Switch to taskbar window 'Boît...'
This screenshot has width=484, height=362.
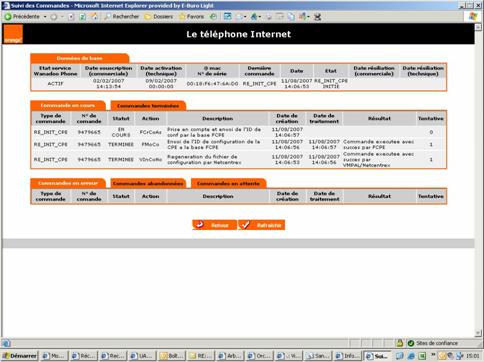[171, 356]
